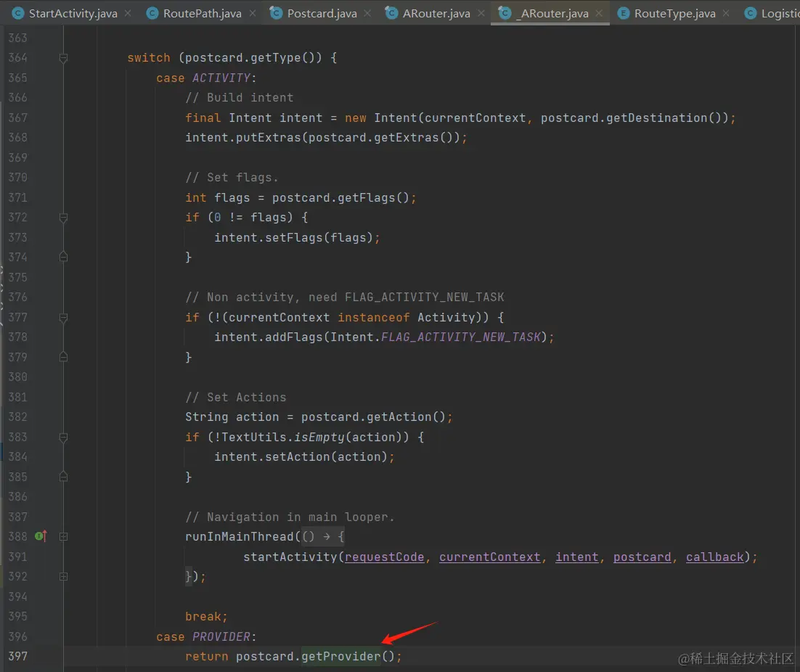Click line number 397 in gutter
The width and height of the screenshot is (800, 672).
18,656
